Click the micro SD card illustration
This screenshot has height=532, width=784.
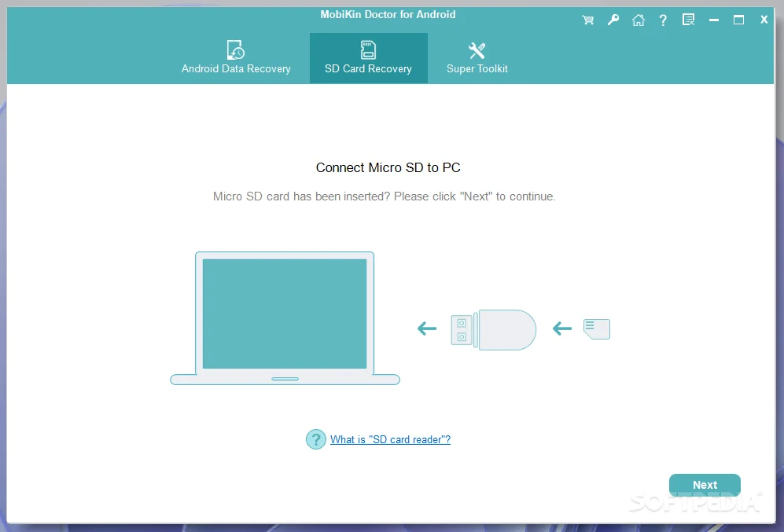tap(596, 328)
